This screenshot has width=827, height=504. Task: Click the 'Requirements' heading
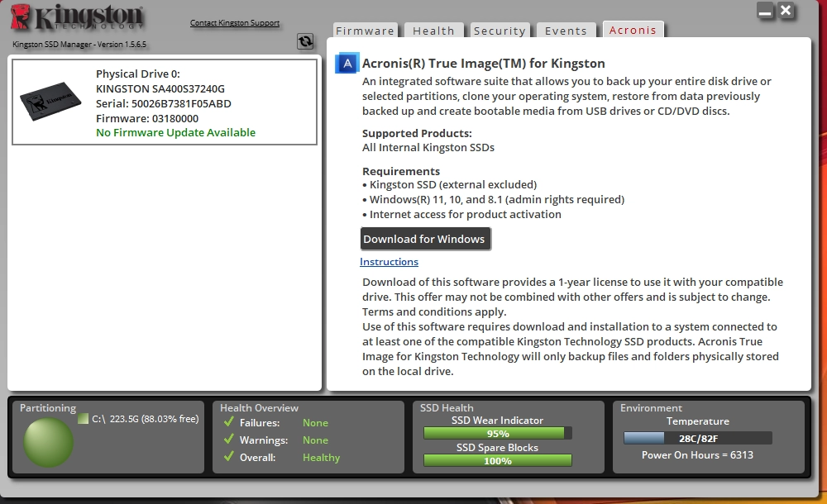point(401,171)
